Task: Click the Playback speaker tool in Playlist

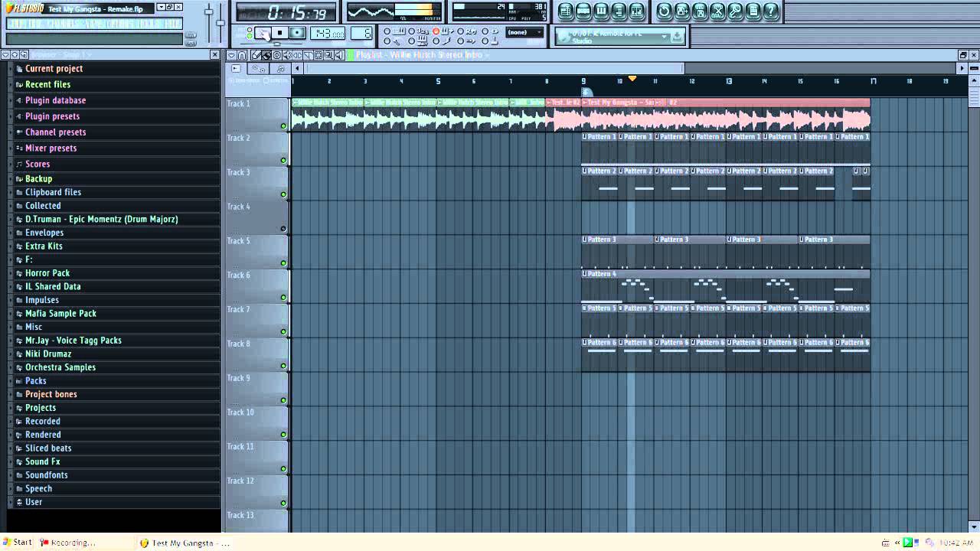Action: (339, 55)
